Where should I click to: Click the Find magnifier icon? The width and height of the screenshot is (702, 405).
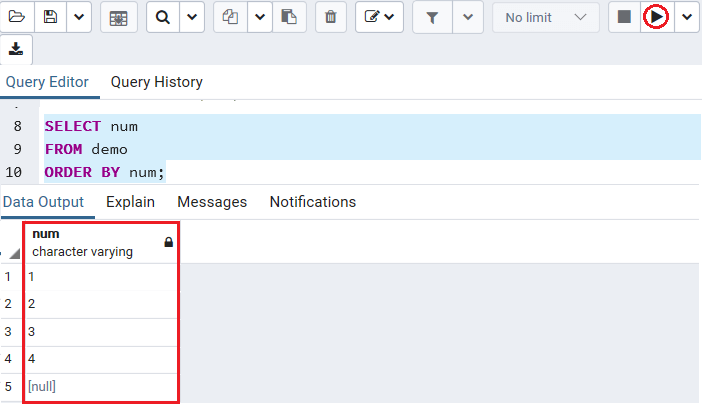pos(163,17)
